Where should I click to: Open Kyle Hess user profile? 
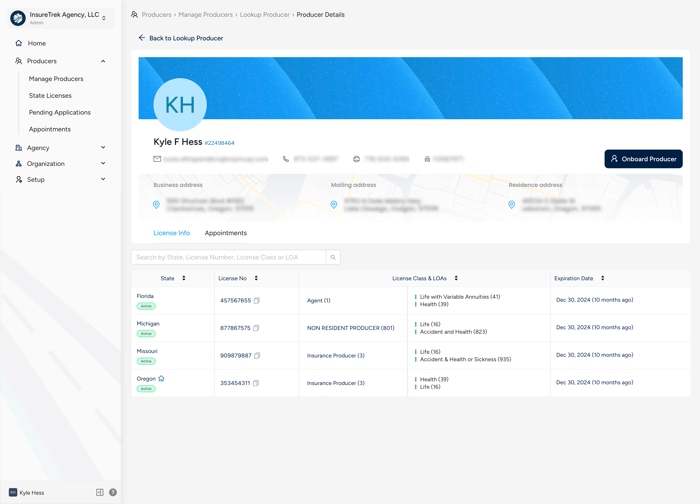pos(27,492)
